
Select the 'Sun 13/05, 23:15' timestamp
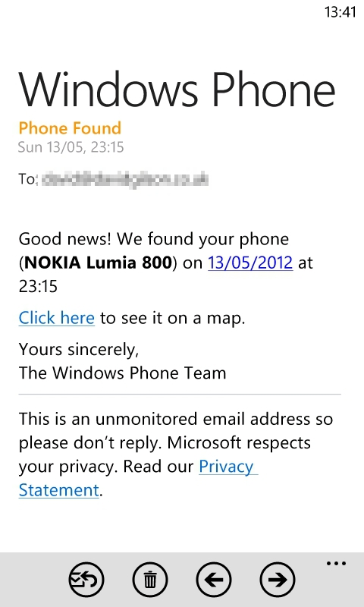click(x=71, y=147)
